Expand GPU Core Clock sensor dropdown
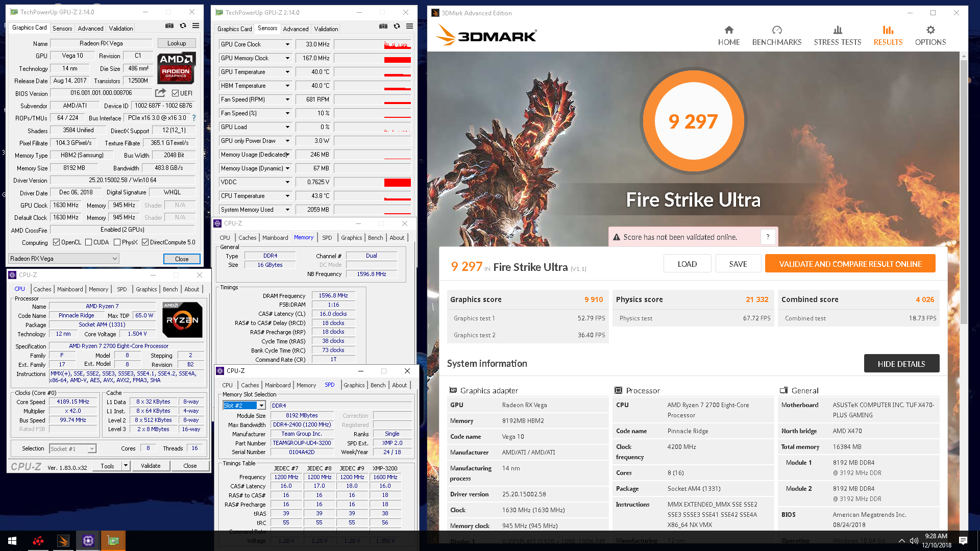Viewport: 980px width, 551px height. tap(287, 44)
